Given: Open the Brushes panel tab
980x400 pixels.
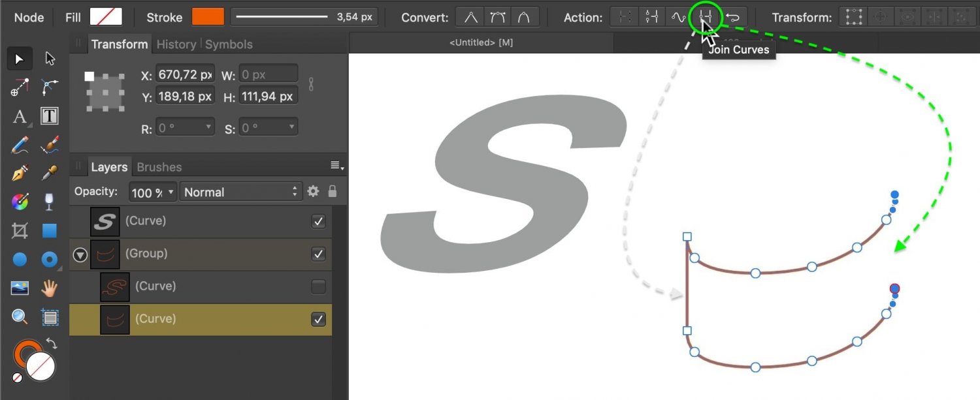Looking at the screenshot, I should coord(159,167).
